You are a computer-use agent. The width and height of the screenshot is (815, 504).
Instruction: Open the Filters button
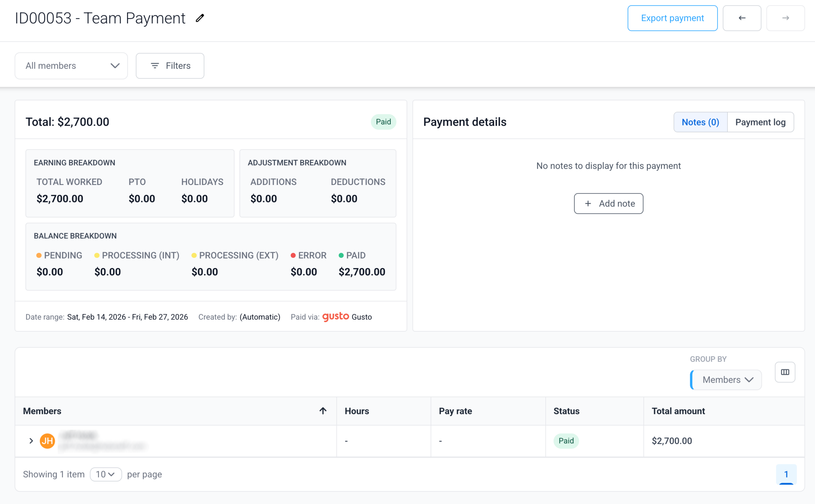tap(170, 66)
